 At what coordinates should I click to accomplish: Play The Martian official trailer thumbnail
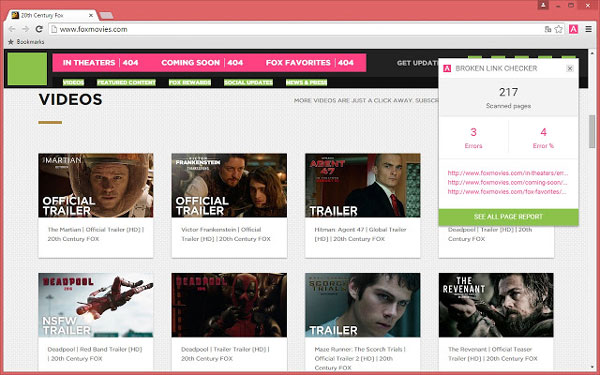(96, 185)
